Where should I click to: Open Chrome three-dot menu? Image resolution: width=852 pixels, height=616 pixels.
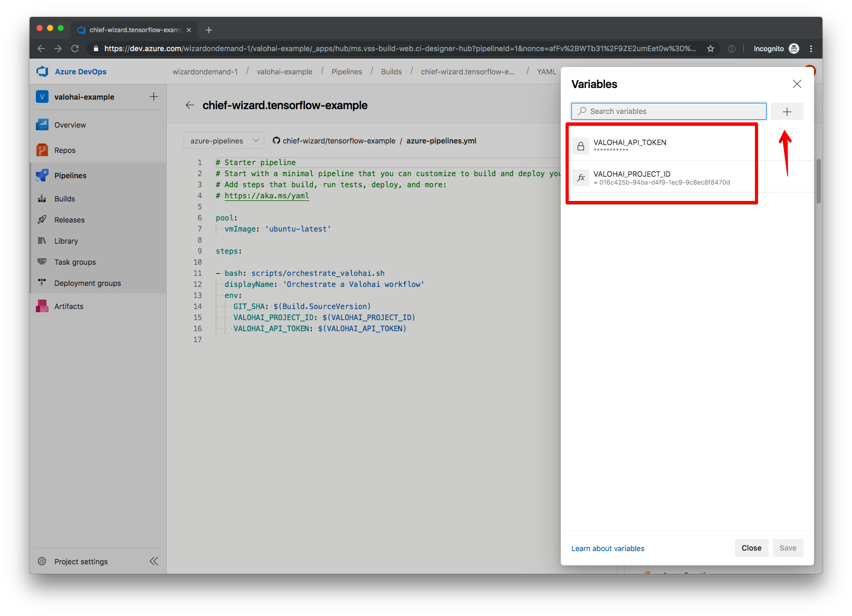811,49
